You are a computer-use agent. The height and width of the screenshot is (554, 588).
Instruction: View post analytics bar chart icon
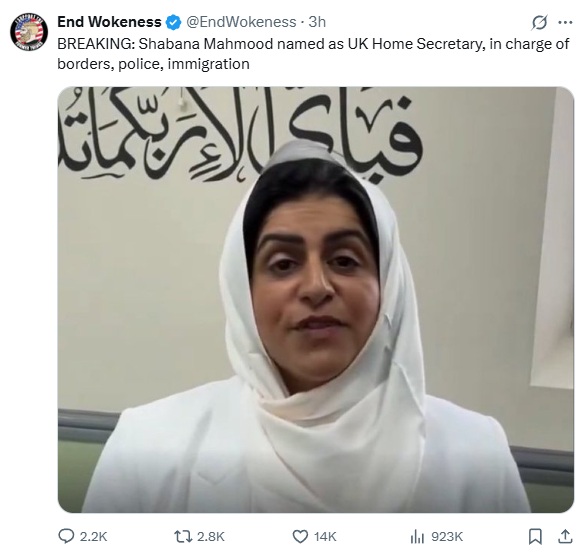[417, 536]
